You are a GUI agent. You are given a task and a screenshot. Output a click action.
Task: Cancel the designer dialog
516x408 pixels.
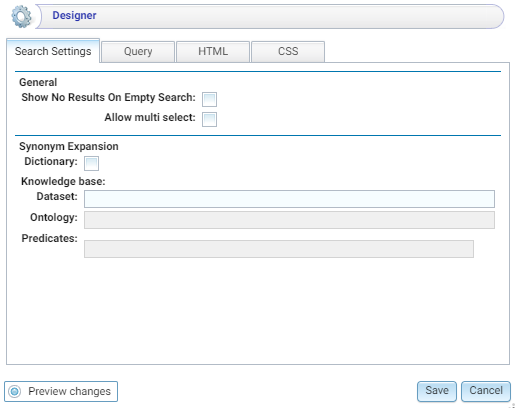pos(486,391)
